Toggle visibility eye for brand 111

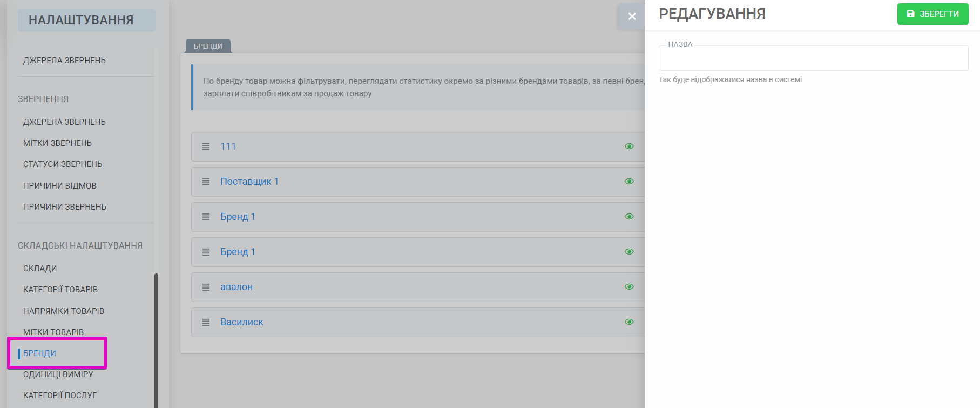(x=629, y=146)
